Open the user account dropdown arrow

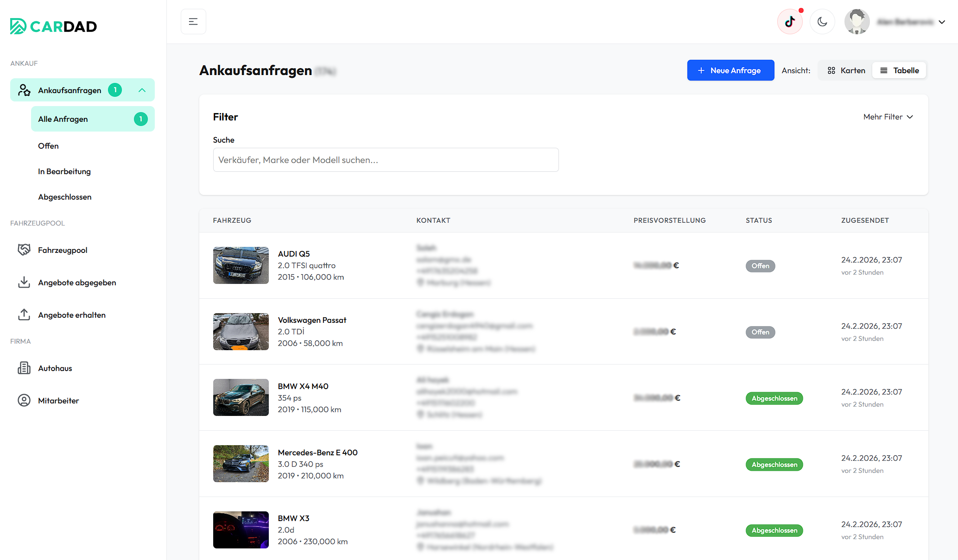(942, 22)
